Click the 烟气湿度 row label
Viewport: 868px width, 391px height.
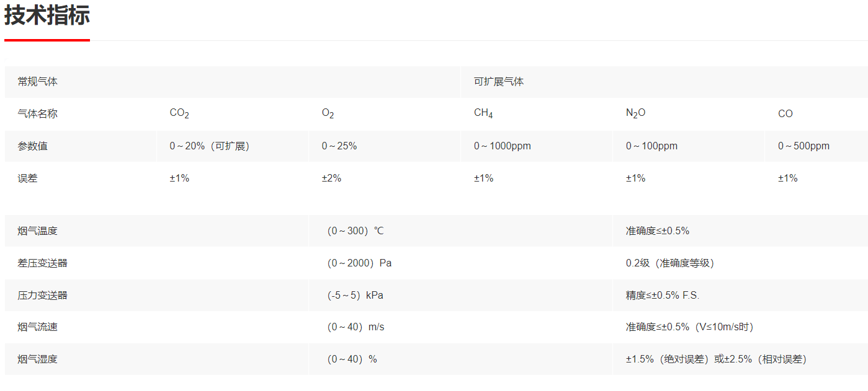click(x=38, y=359)
